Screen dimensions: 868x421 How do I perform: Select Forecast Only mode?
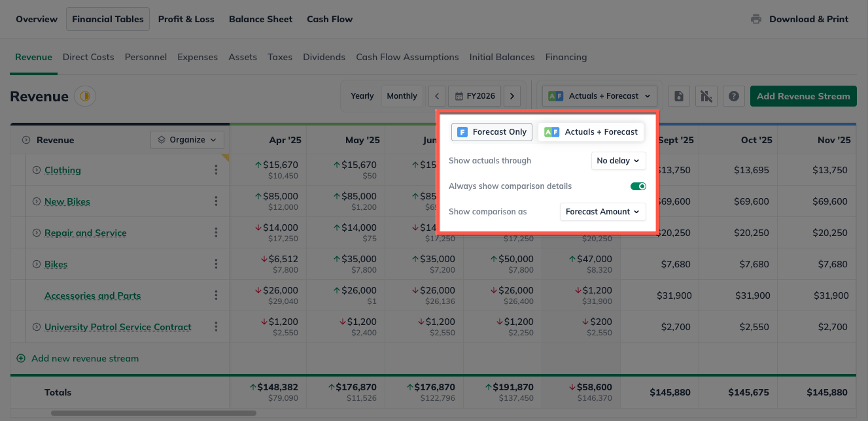pos(491,132)
